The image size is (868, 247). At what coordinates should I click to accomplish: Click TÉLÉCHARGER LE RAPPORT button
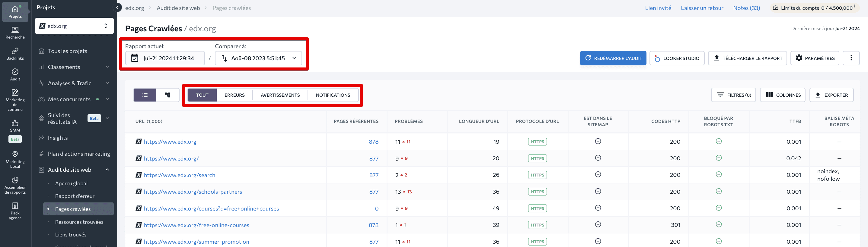tap(747, 58)
